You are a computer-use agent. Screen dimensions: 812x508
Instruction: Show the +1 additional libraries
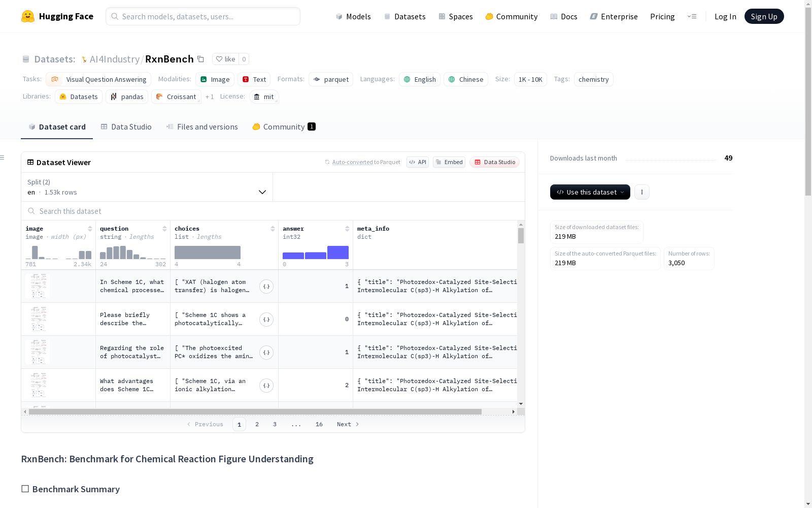point(210,97)
